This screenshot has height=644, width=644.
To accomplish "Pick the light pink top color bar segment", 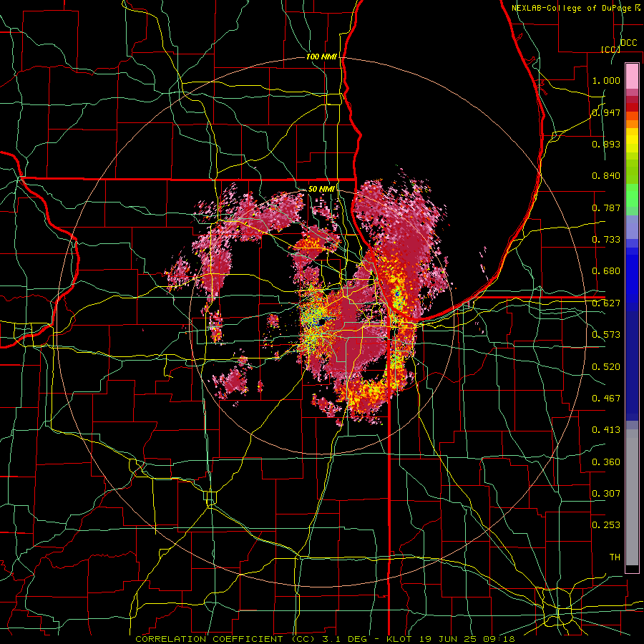I will [632, 76].
